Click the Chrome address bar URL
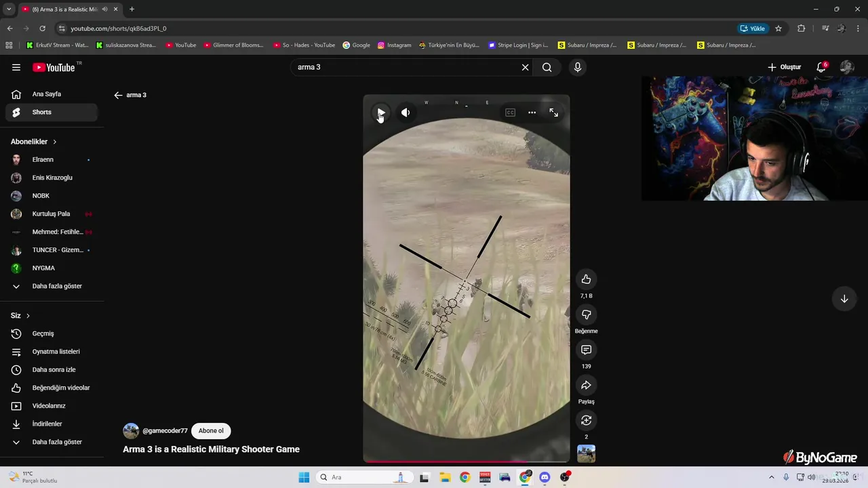 [119, 28]
